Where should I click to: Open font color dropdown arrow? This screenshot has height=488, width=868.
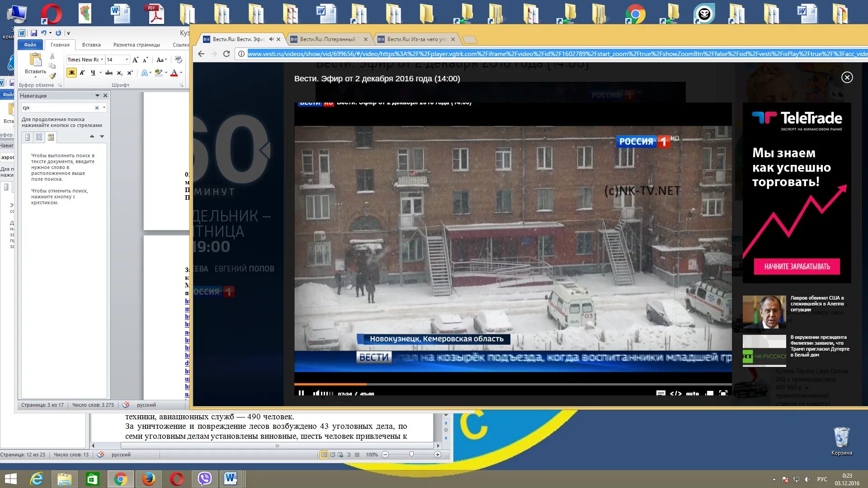point(181,73)
